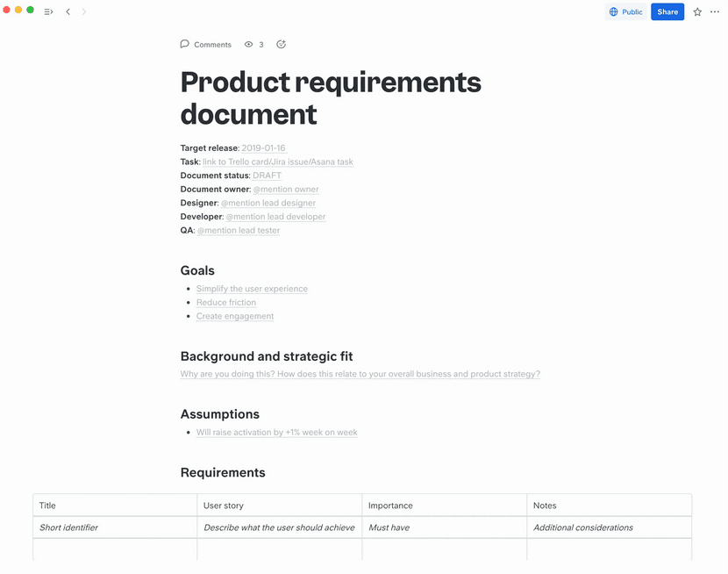Show document viewers eye icon
Image resolution: width=728 pixels, height=574 pixels.
249,45
